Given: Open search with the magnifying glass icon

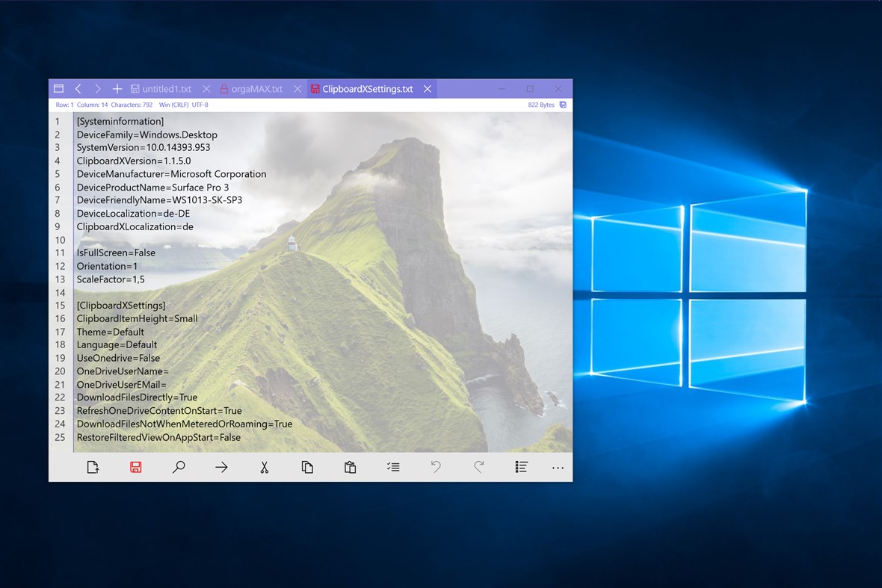Looking at the screenshot, I should (179, 466).
